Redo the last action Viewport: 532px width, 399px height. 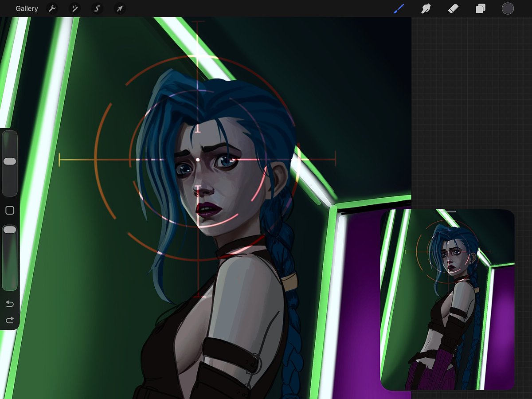pos(10,320)
